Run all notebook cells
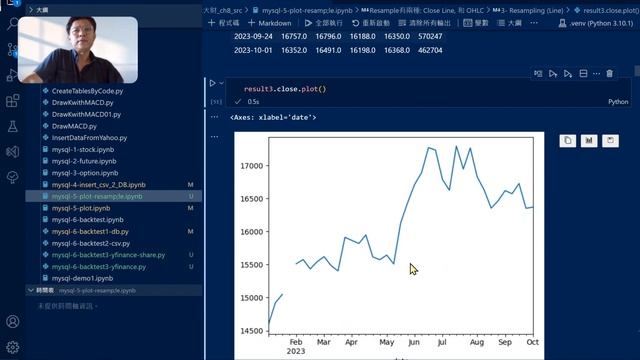The height and width of the screenshot is (360, 640). tap(324, 23)
